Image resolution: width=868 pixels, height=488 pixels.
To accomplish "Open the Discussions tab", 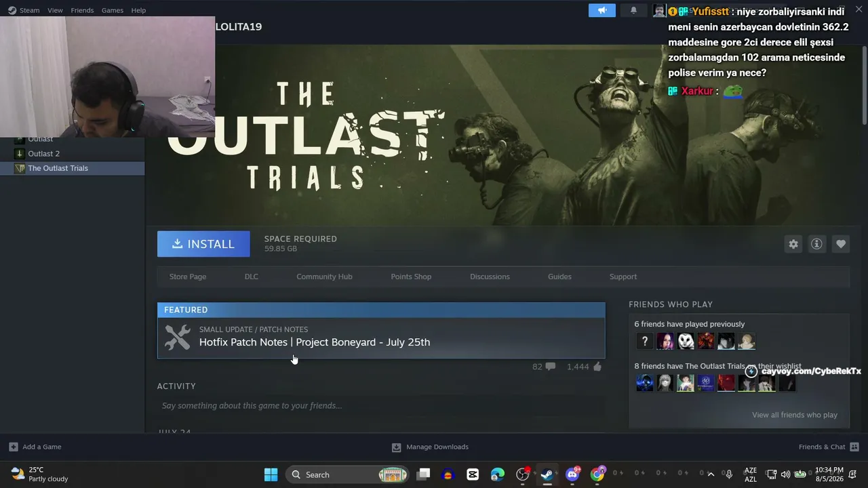I will (490, 277).
